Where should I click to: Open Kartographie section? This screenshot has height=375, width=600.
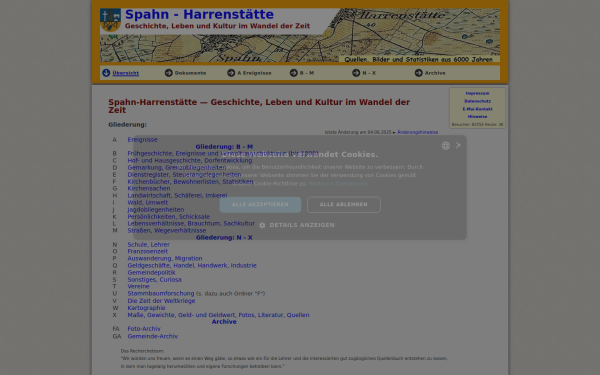tap(146, 308)
